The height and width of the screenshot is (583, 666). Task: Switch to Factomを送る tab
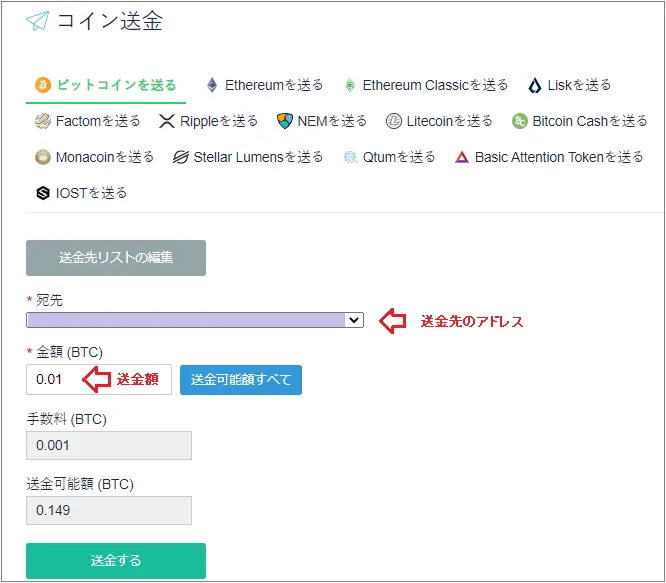[87, 121]
